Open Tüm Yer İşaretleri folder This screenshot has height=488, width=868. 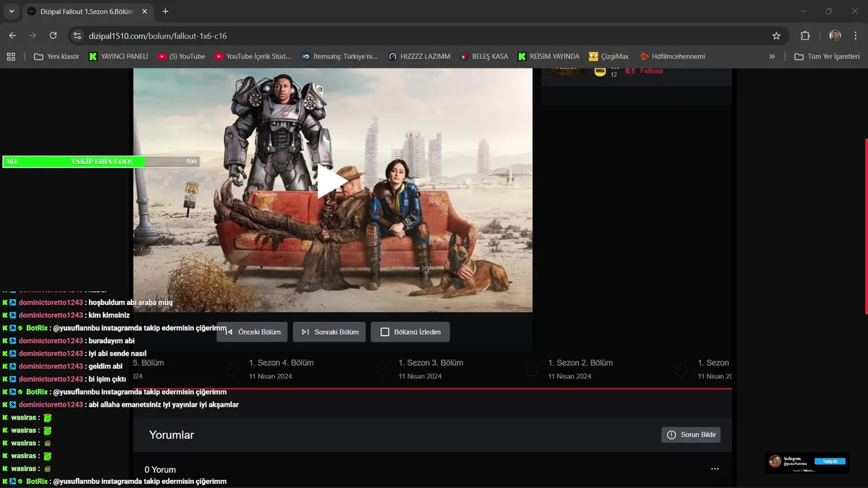(827, 56)
